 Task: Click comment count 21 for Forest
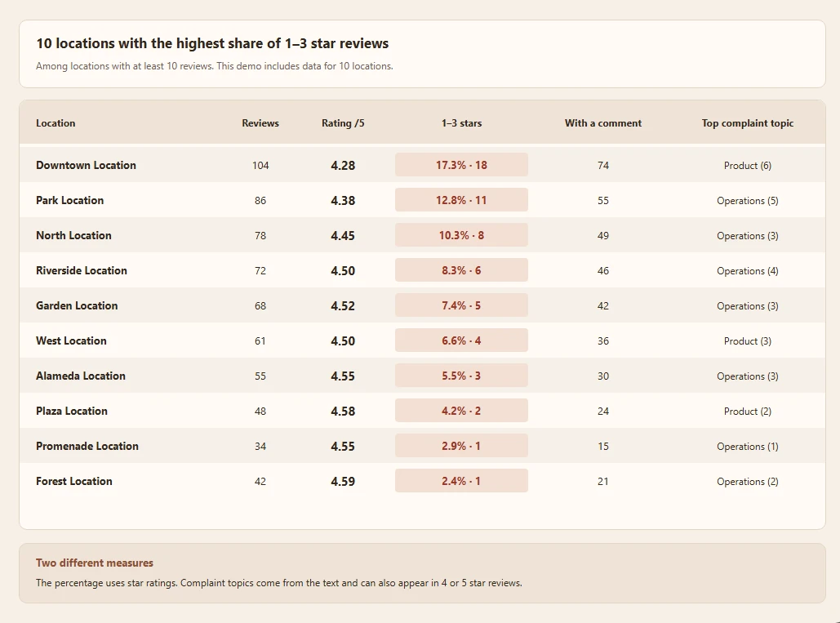tap(603, 481)
